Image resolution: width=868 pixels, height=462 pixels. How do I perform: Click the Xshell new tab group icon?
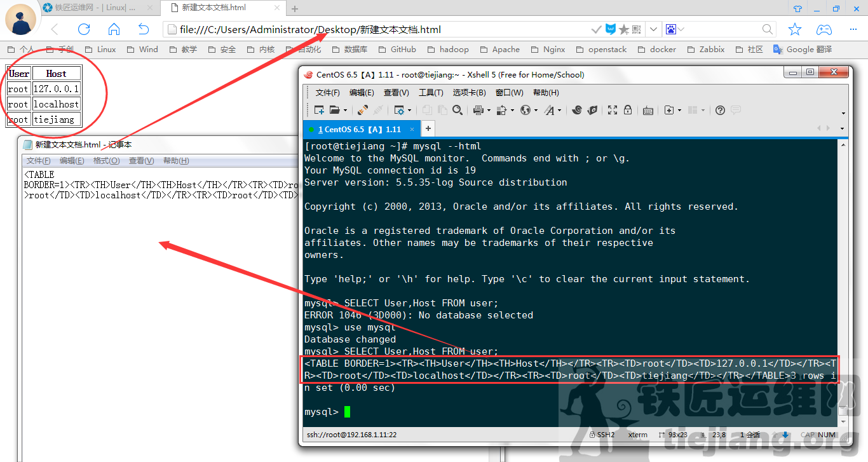(x=668, y=110)
